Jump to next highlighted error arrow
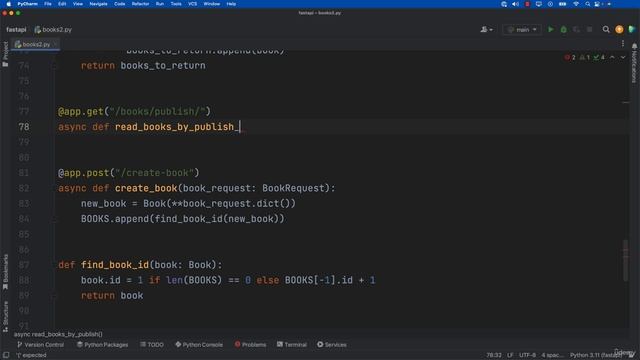 coord(623,57)
